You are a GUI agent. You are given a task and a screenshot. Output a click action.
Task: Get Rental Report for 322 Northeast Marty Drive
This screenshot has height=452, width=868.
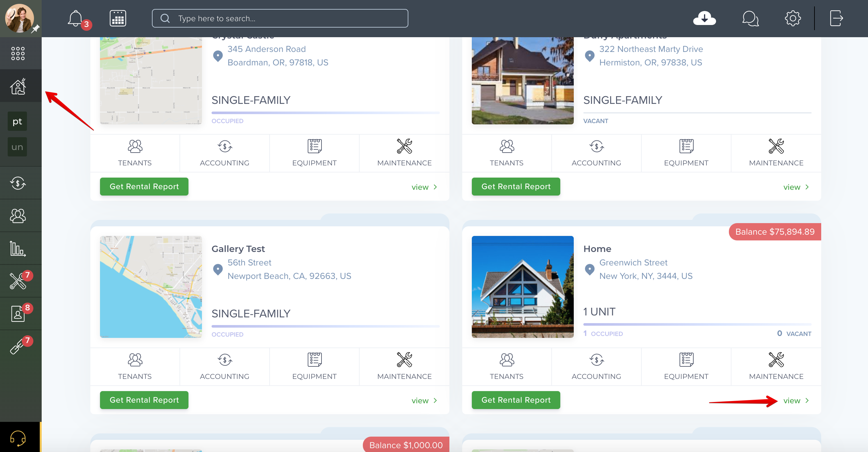click(516, 186)
